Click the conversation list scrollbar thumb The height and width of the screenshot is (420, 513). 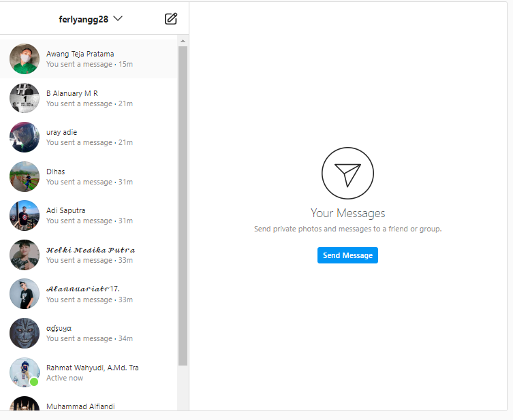183,204
